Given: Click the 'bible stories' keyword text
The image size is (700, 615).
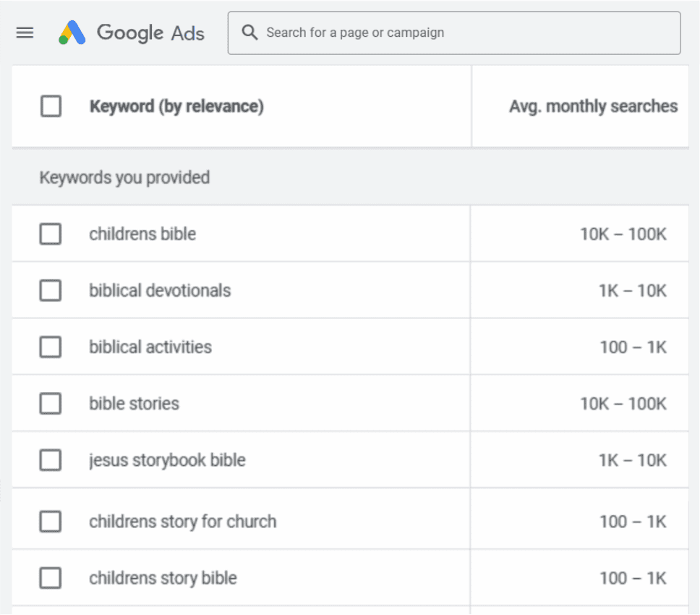Looking at the screenshot, I should tap(134, 403).
